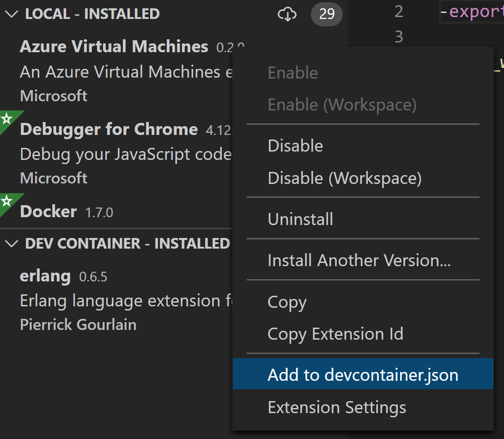
Task: Click Copy in the context menu
Action: pyautogui.click(x=287, y=302)
